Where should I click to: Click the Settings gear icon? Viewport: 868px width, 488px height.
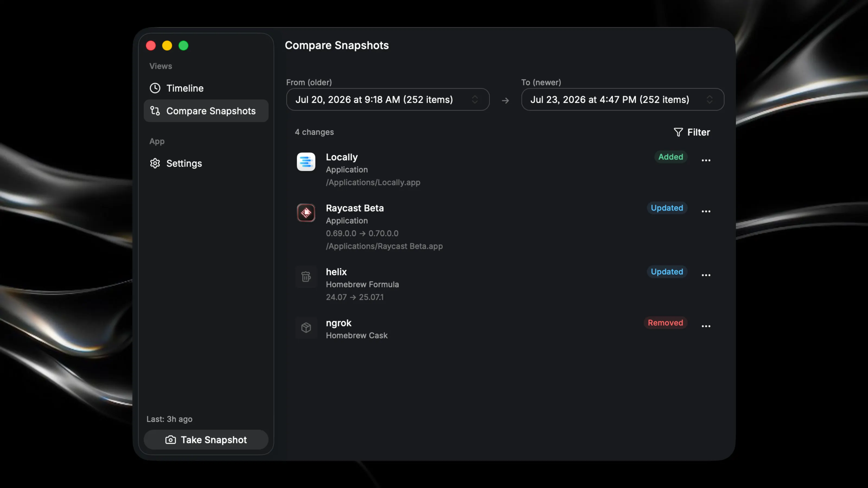point(155,163)
